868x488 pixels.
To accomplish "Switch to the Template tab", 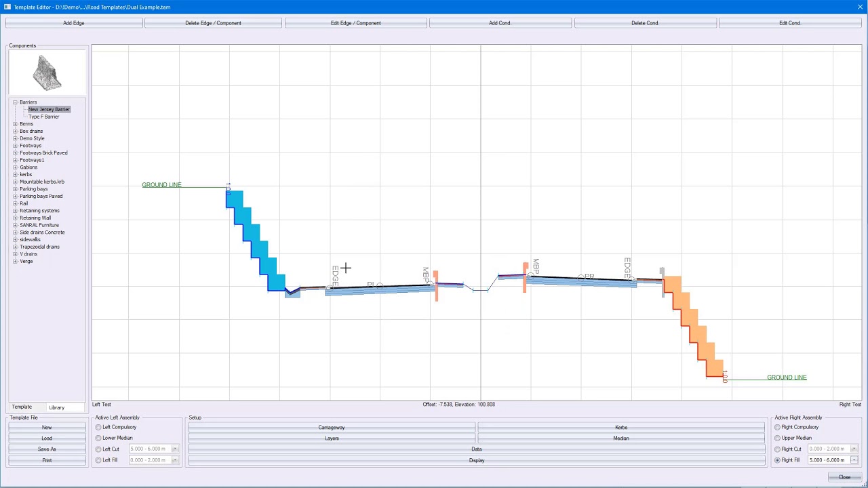I will [22, 407].
